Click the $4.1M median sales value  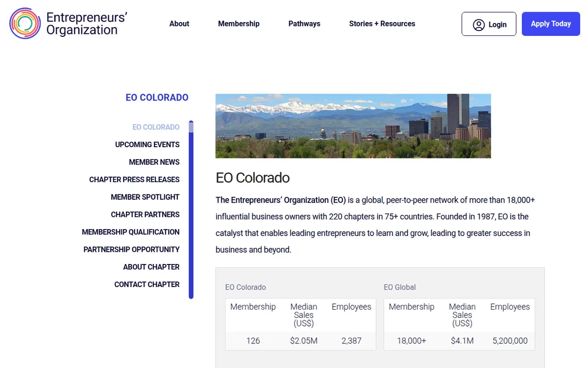tap(462, 341)
